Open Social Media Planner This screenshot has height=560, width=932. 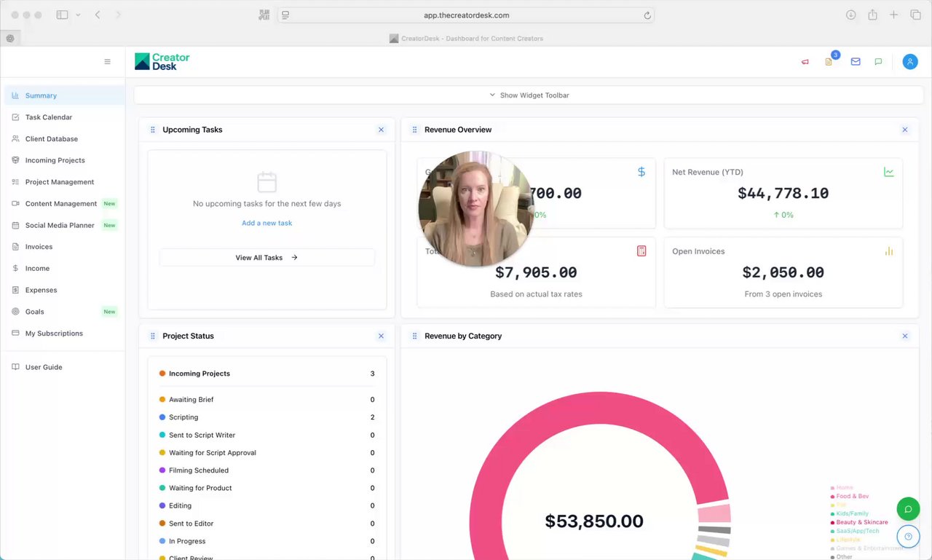click(x=64, y=225)
